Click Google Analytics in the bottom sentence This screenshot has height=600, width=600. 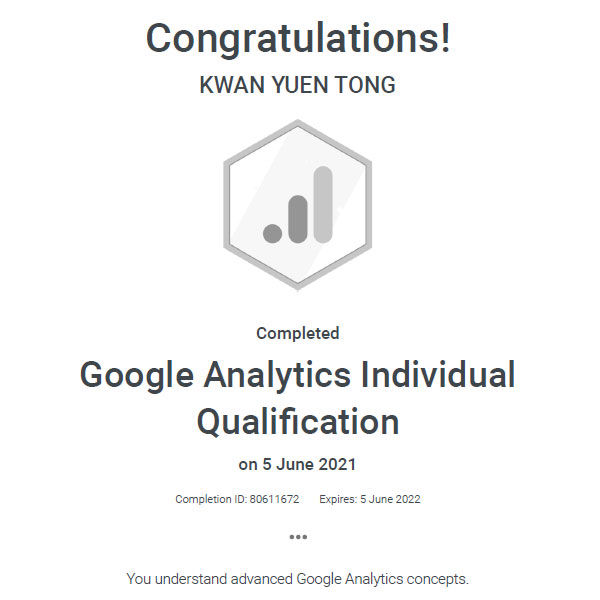pos(337,578)
